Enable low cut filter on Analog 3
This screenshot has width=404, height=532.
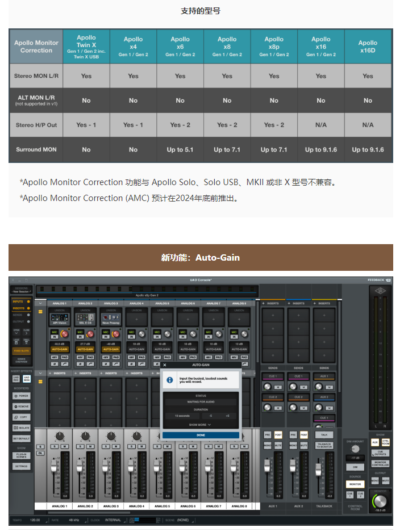click(x=116, y=364)
